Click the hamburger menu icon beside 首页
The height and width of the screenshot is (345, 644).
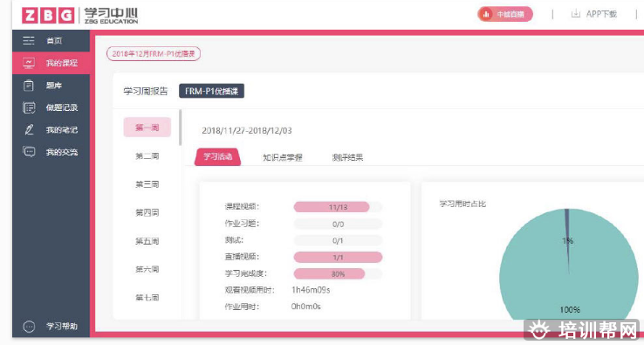point(28,40)
